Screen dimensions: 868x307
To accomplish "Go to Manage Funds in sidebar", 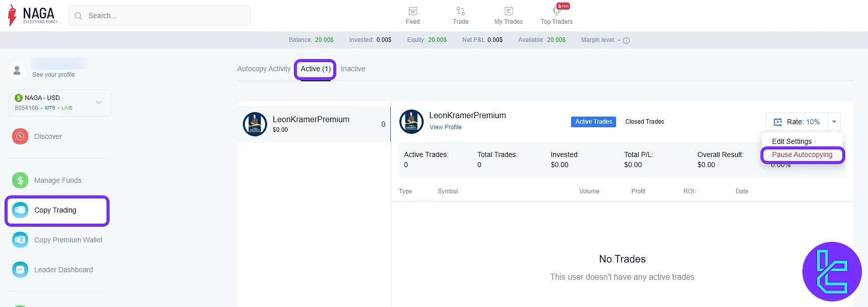I will 58,180.
